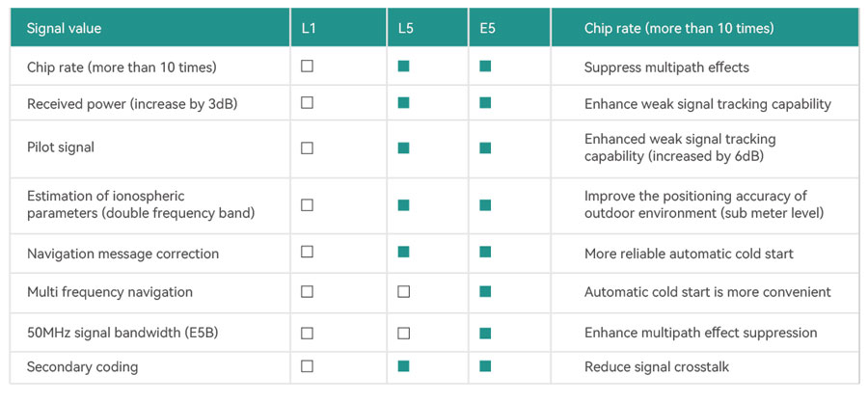Uncheck the L5 box for Pilot signal

tap(403, 147)
